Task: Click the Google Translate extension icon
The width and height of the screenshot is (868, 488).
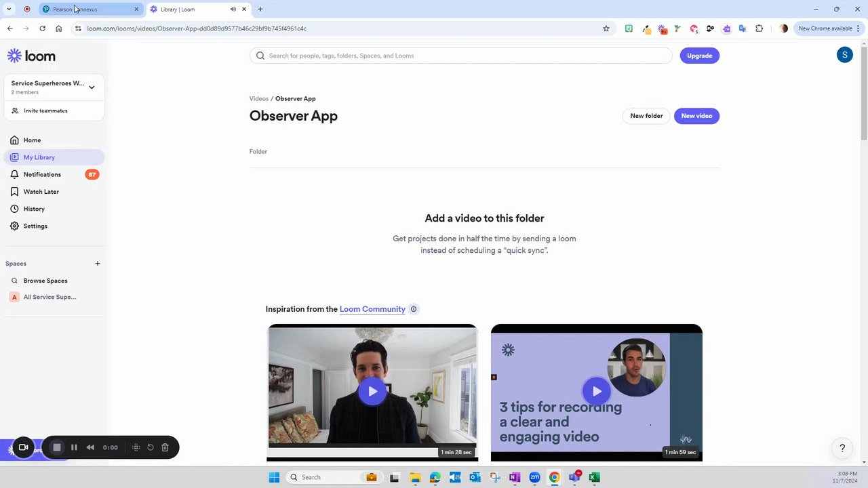Action: pos(743,28)
